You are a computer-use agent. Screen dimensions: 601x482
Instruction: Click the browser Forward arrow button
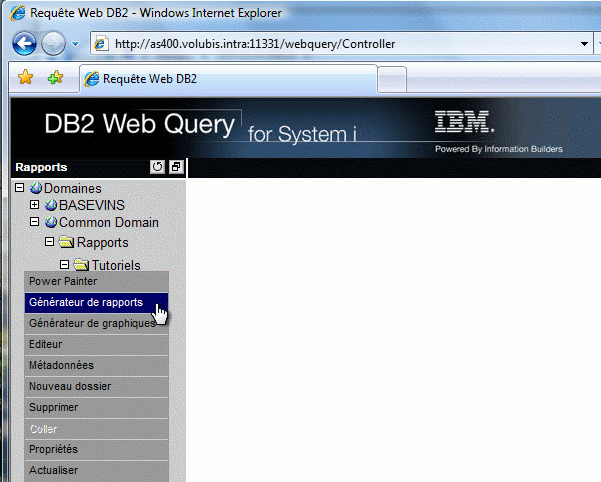[53, 44]
